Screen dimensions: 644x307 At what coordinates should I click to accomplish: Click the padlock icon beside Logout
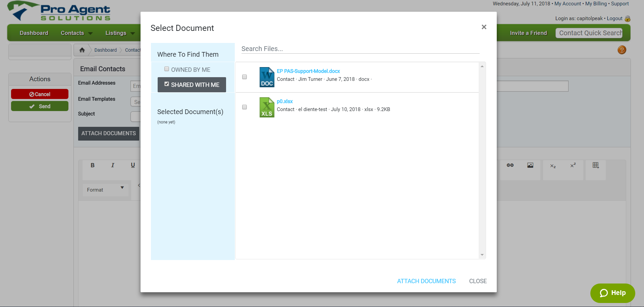coord(628,19)
